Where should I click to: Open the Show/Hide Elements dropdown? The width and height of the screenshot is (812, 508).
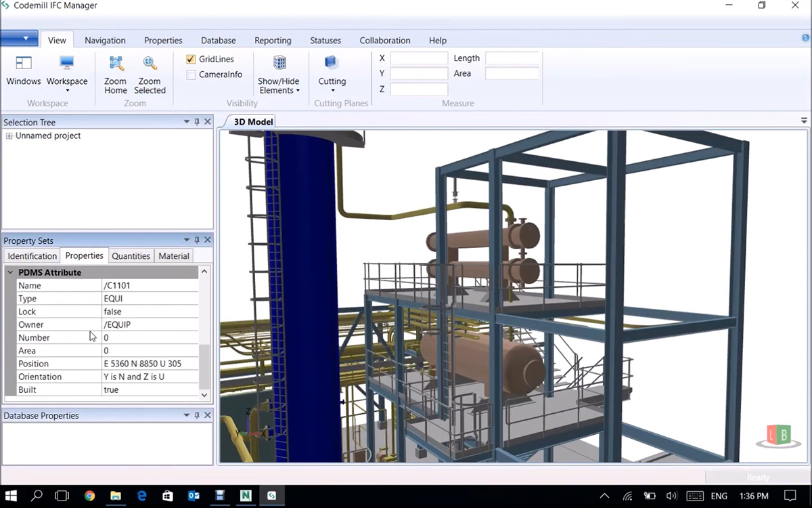point(278,75)
